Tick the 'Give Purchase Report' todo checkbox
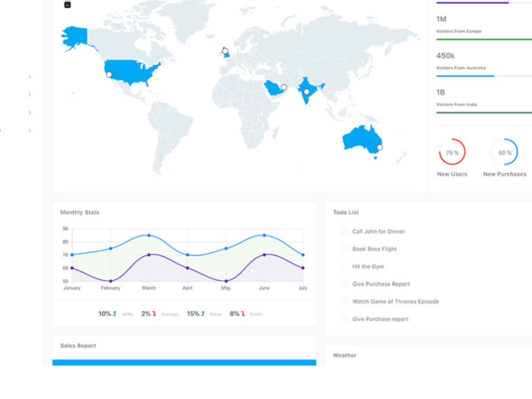532x399 pixels. (344, 284)
